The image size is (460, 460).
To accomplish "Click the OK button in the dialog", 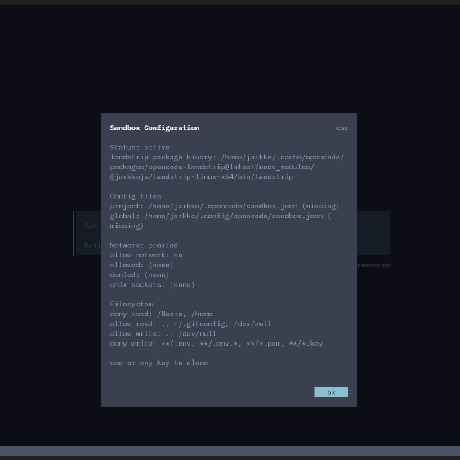I will click(x=331, y=392).
